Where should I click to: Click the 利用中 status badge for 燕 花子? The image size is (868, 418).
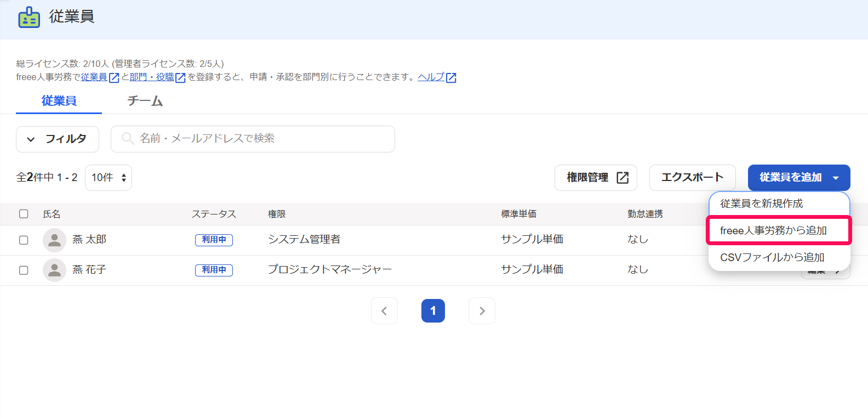[x=214, y=270]
